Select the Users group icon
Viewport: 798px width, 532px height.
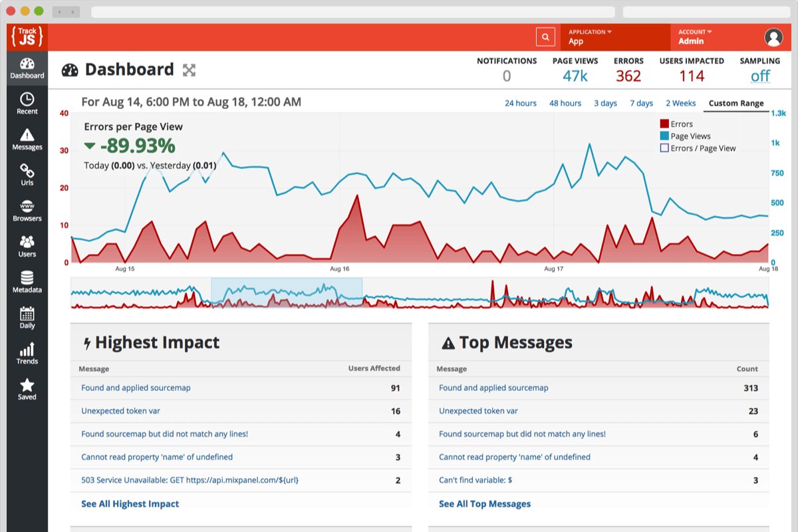[27, 242]
